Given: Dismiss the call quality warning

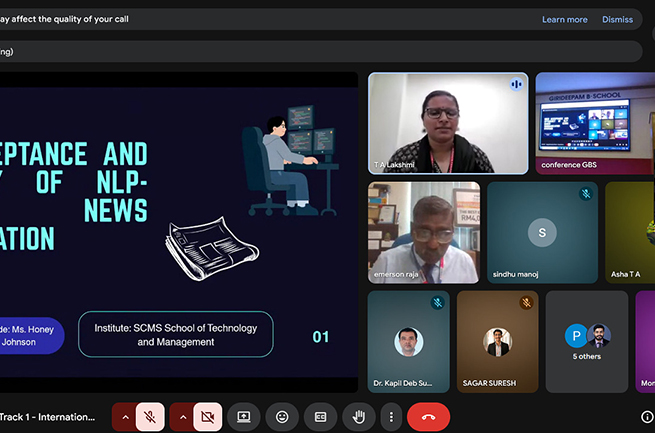Looking at the screenshot, I should coord(617,19).
